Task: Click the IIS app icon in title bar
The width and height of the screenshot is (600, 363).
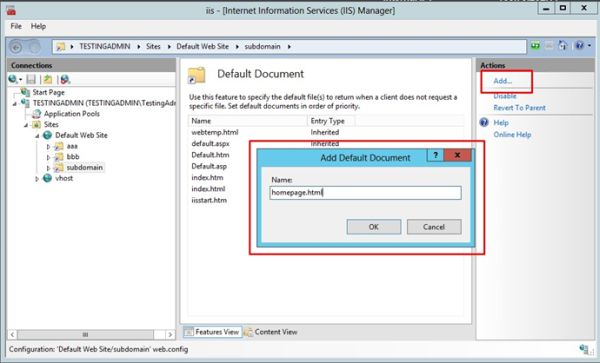Action: [11, 10]
